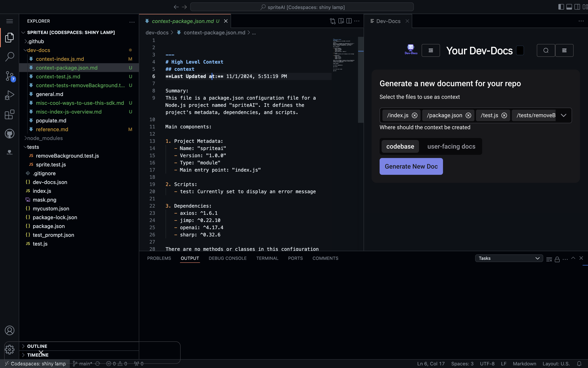The width and height of the screenshot is (588, 368).
Task: Click the search icon in Dev-Docs panel
Action: [x=546, y=50]
